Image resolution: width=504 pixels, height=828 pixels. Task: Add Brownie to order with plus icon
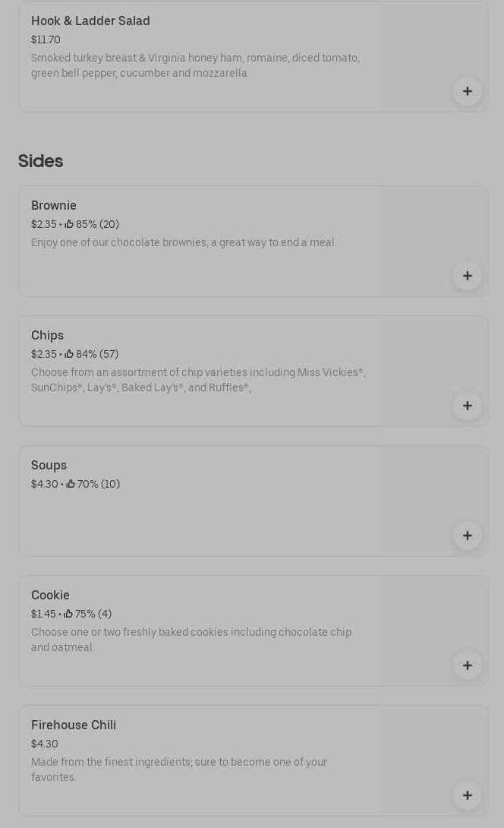468,276
